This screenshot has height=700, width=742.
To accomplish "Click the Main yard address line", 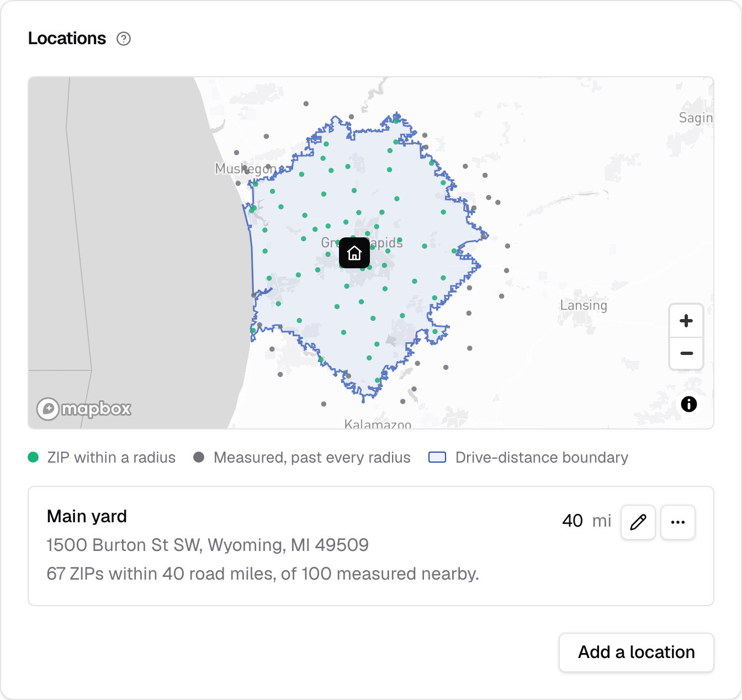I will 208,545.
